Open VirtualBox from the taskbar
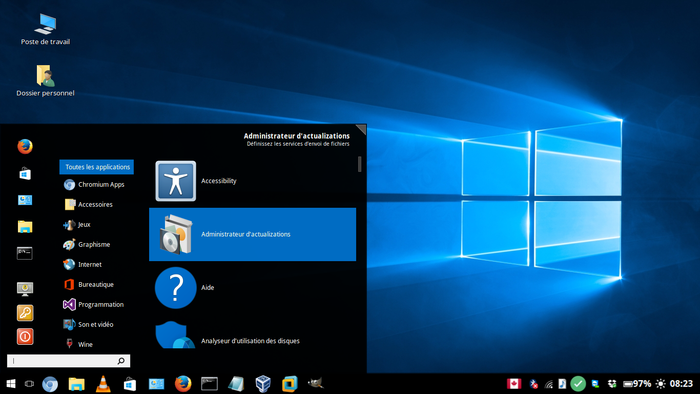Screen dimensions: 700x394 tap(263, 384)
